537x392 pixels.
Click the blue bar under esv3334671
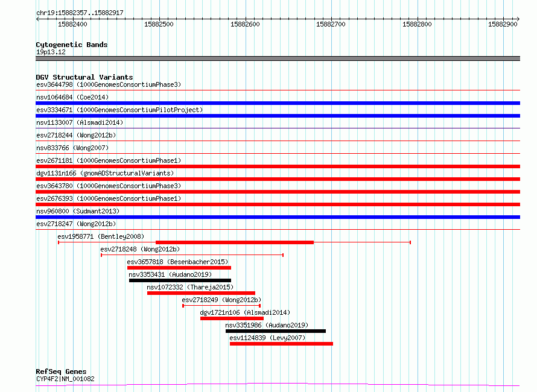[x=278, y=116]
